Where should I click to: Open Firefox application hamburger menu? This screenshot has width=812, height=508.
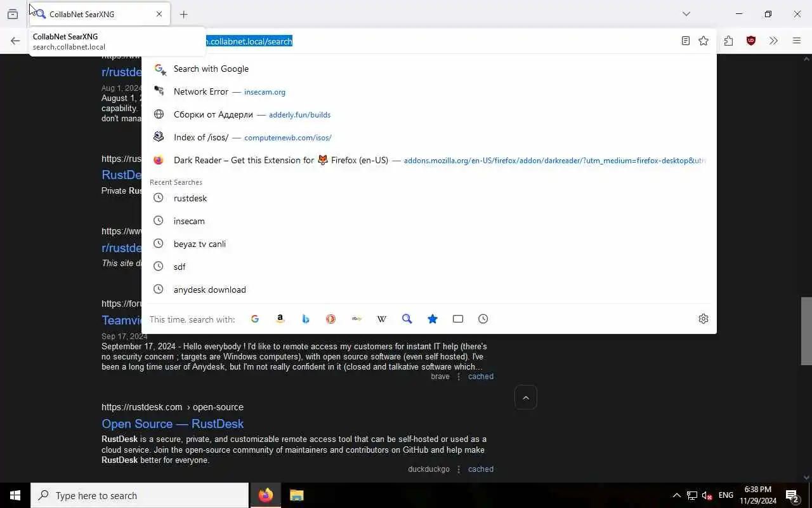coord(797,41)
